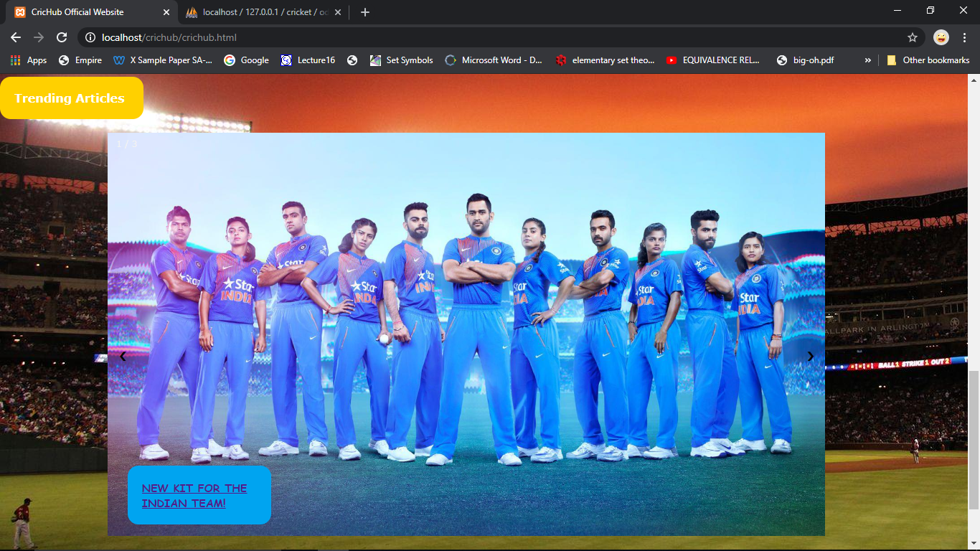View site information icon in address bar

click(90, 37)
